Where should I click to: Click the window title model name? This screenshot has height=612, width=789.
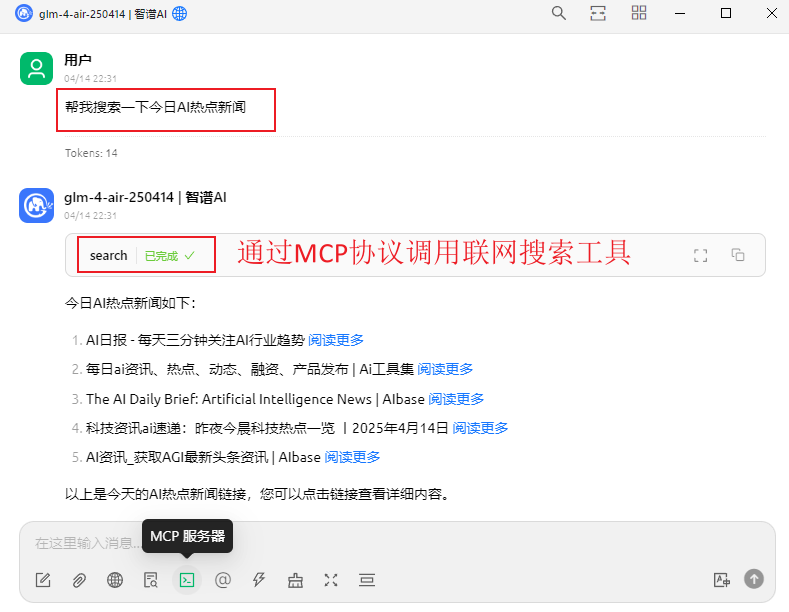[x=103, y=14]
